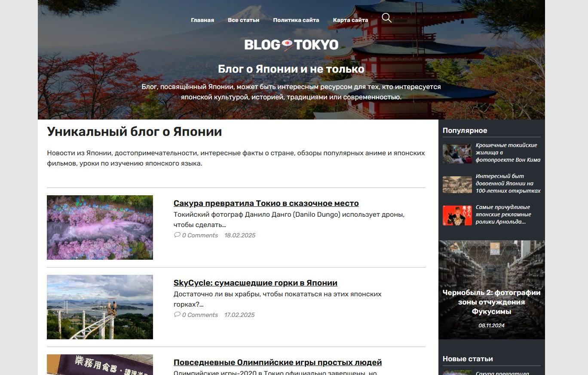Open featured Чернобыль 2: фотографии зоны отчуждения Фукусимы
The image size is (588, 375).
[x=492, y=302]
